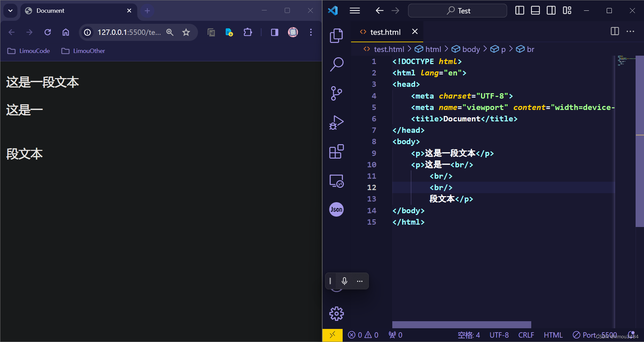Click the p breadcrumb item
This screenshot has width=644, height=342.
tap(498, 49)
